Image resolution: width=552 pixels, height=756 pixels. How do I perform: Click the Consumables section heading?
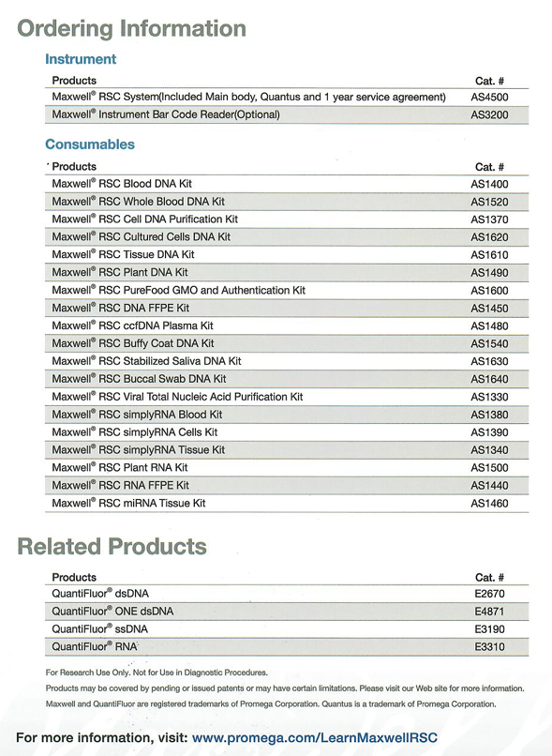pyautogui.click(x=90, y=144)
